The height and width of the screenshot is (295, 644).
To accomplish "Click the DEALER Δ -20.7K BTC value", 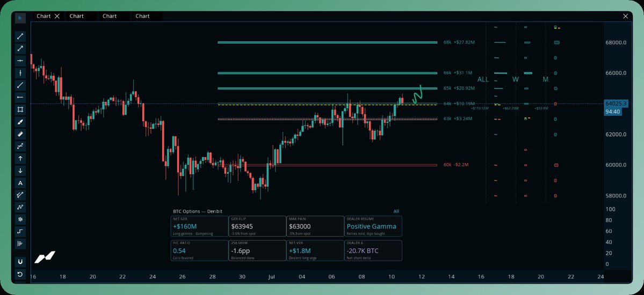I will (362, 250).
